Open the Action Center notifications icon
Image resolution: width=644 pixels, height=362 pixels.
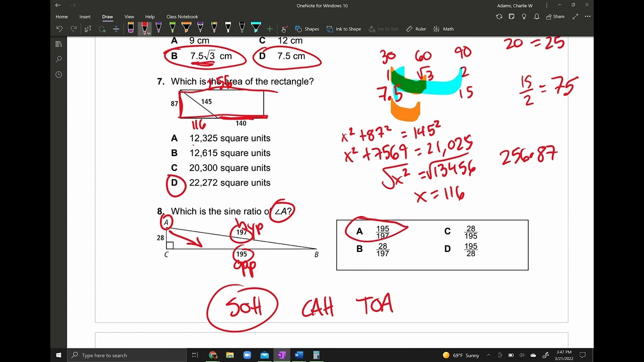tap(583, 355)
